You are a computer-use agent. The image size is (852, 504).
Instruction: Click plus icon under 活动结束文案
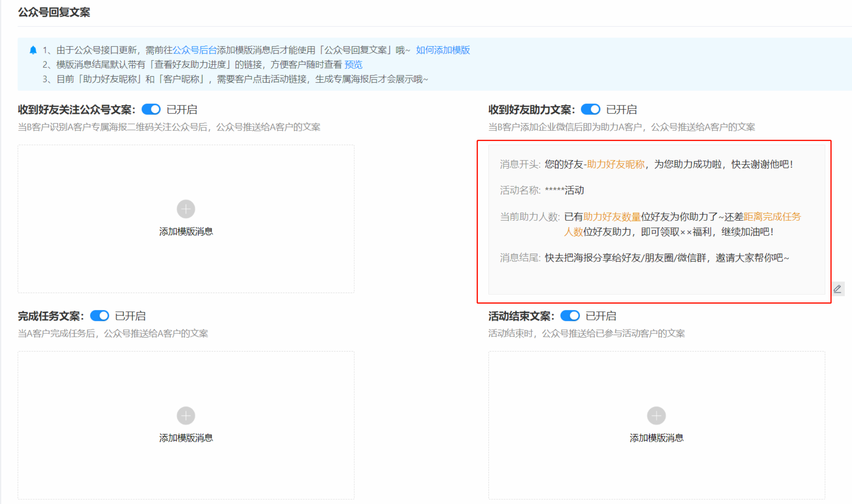[x=657, y=415]
